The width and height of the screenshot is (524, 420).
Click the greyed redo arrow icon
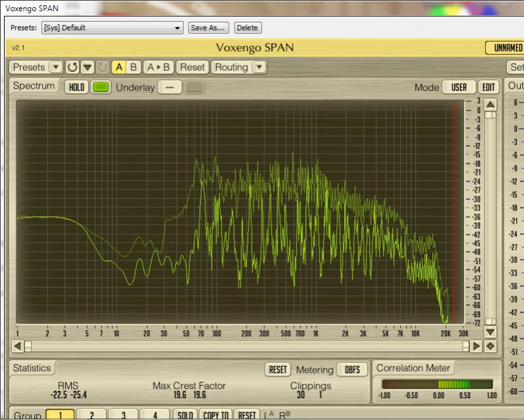click(x=103, y=67)
